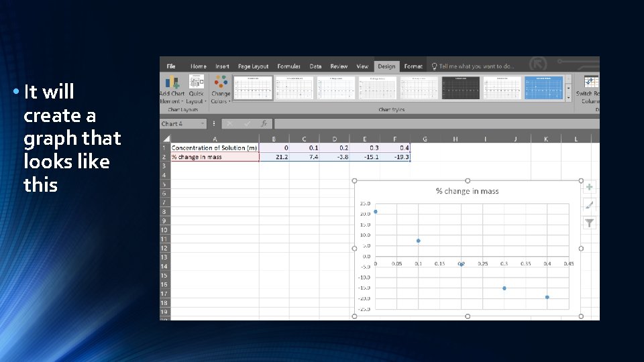
Task: Click the data point at x=0.3
Action: (504, 288)
